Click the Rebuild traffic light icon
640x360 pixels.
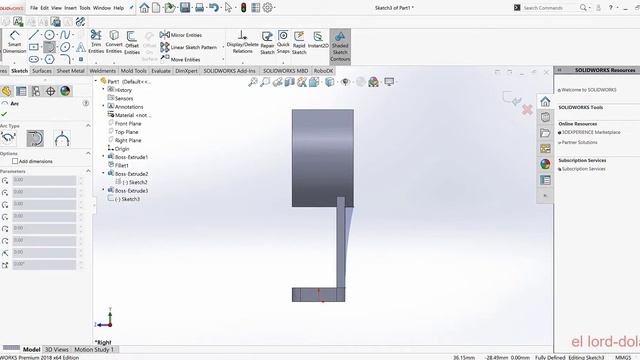coord(243,7)
